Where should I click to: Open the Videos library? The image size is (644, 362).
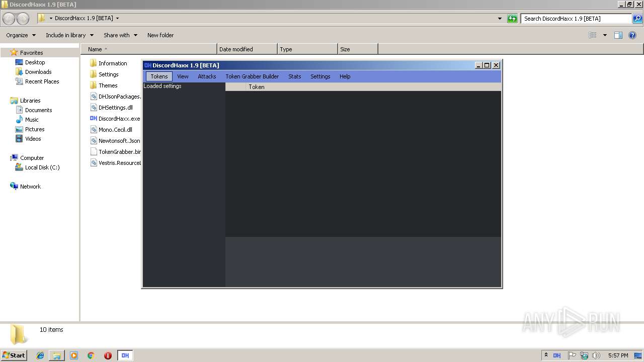tap(33, 139)
